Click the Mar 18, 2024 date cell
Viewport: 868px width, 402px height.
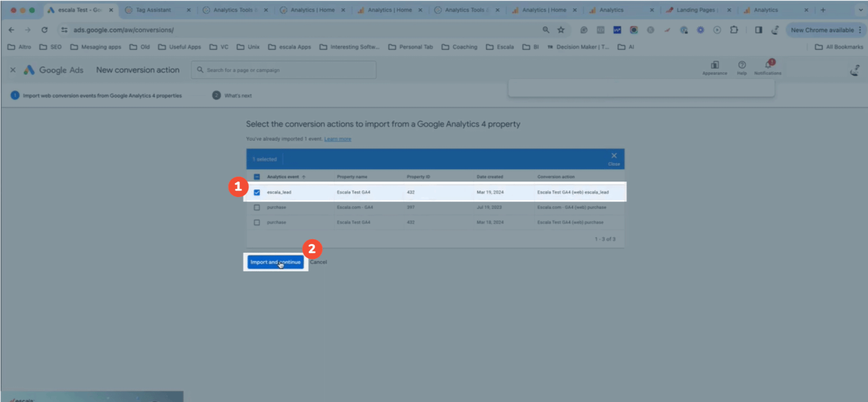click(x=490, y=222)
